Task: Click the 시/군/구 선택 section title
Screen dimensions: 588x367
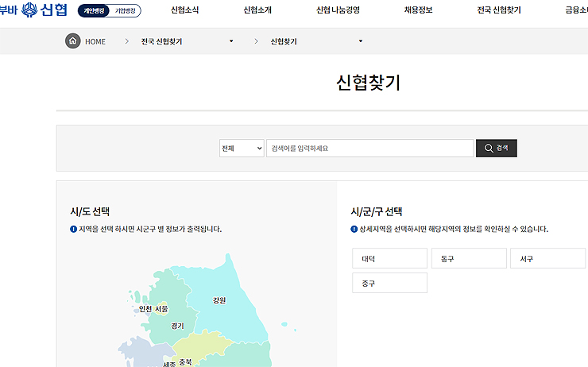Action: click(377, 211)
